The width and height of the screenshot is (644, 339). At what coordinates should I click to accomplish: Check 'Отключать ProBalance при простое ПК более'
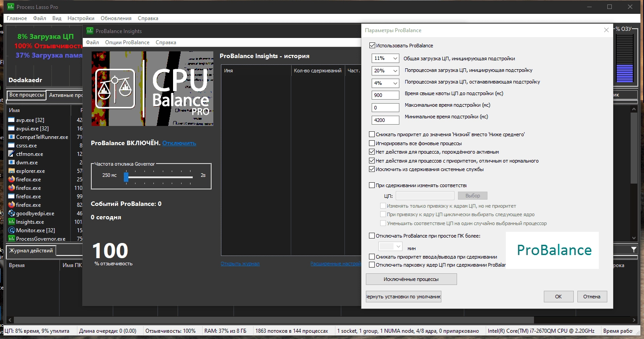[372, 236]
